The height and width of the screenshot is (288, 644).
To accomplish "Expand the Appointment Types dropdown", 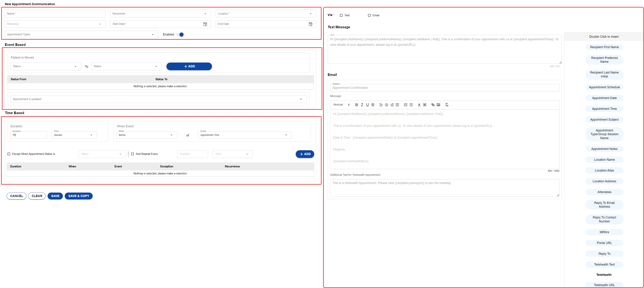I will tap(81, 35).
